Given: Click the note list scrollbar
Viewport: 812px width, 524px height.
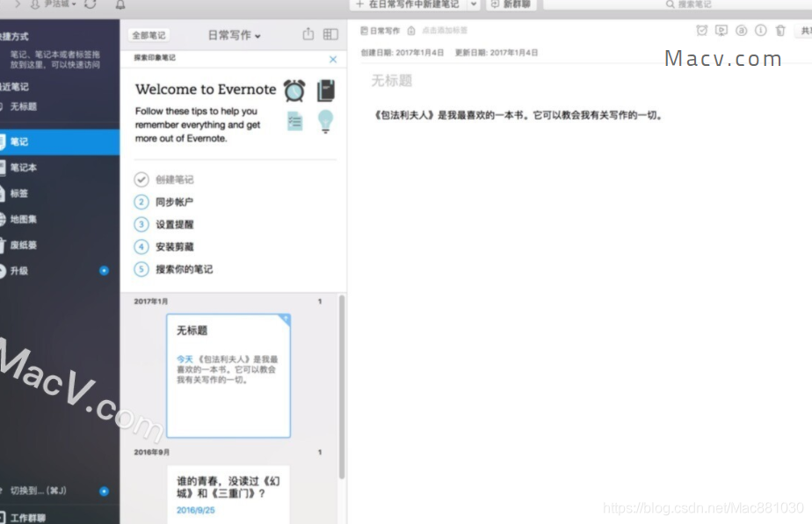Looking at the screenshot, I should coord(342,386).
